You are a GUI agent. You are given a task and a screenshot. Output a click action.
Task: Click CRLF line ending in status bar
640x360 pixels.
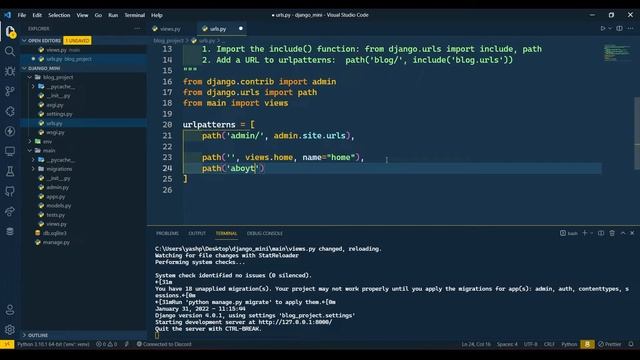click(x=549, y=344)
